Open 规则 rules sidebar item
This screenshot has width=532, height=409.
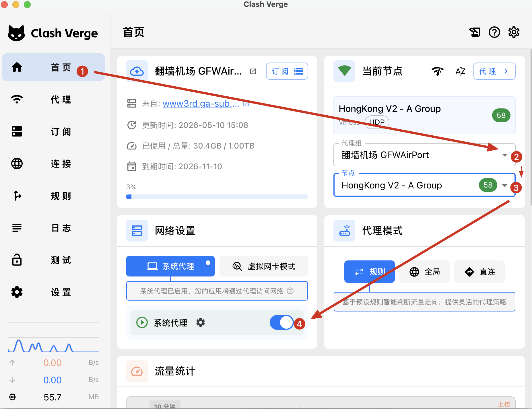[53, 196]
